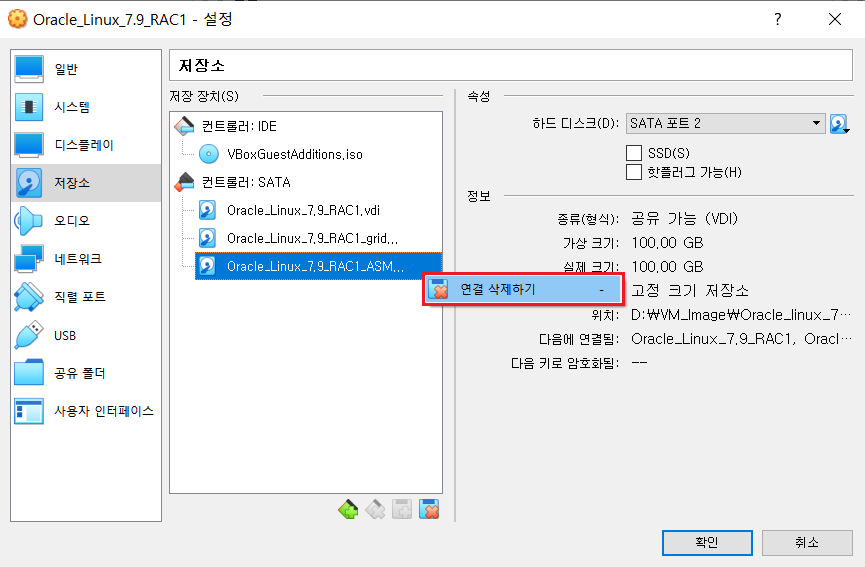Click the 저장소 disk icon
This screenshot has width=865, height=567.
pos(29,183)
